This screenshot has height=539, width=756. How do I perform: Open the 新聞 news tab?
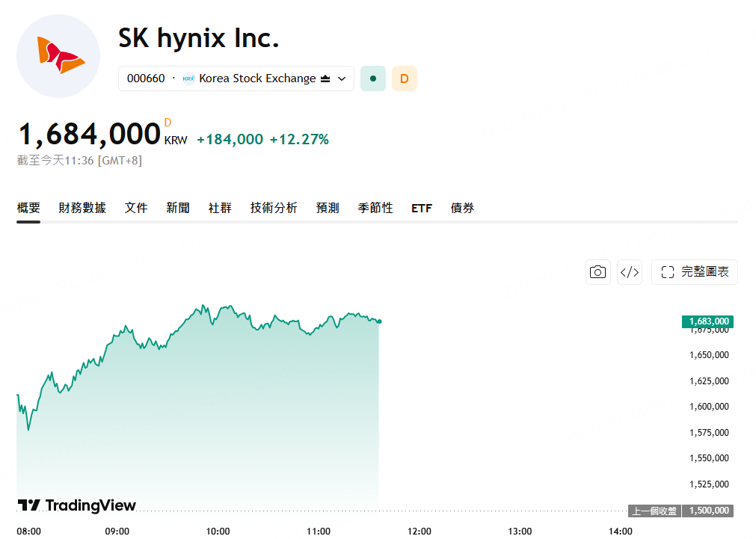click(178, 208)
